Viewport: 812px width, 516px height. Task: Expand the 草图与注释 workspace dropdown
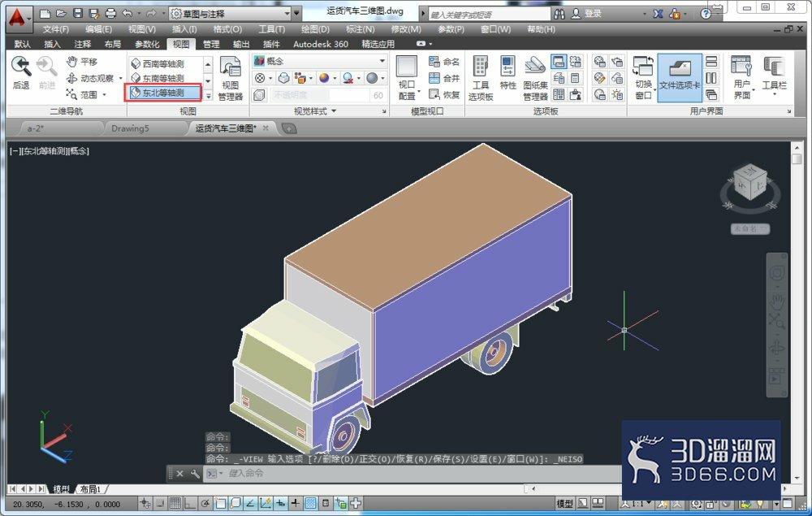coord(231,14)
